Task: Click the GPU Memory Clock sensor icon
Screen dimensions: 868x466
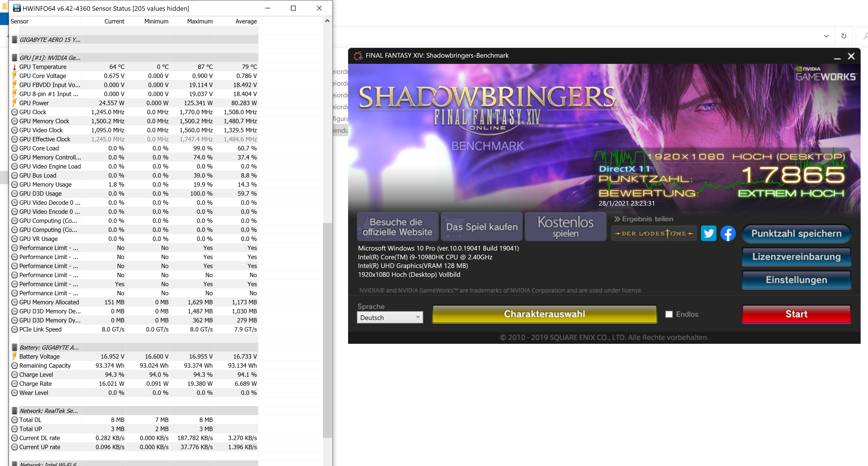Action: (14, 121)
